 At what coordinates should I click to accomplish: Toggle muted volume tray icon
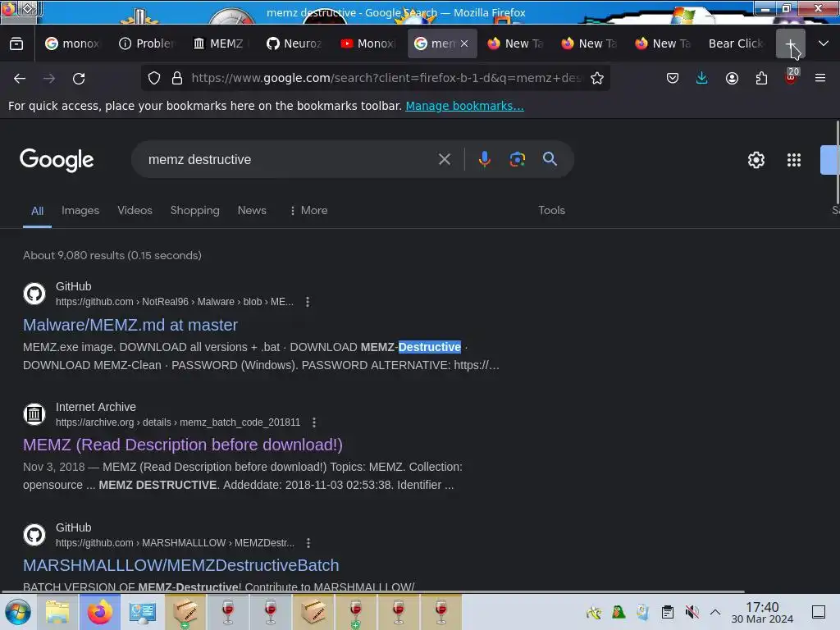tap(692, 612)
